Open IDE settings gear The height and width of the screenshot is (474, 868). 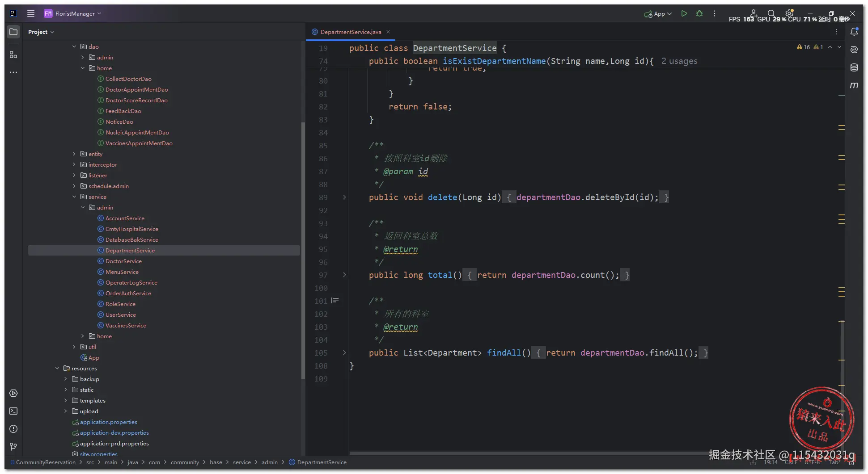tap(789, 13)
